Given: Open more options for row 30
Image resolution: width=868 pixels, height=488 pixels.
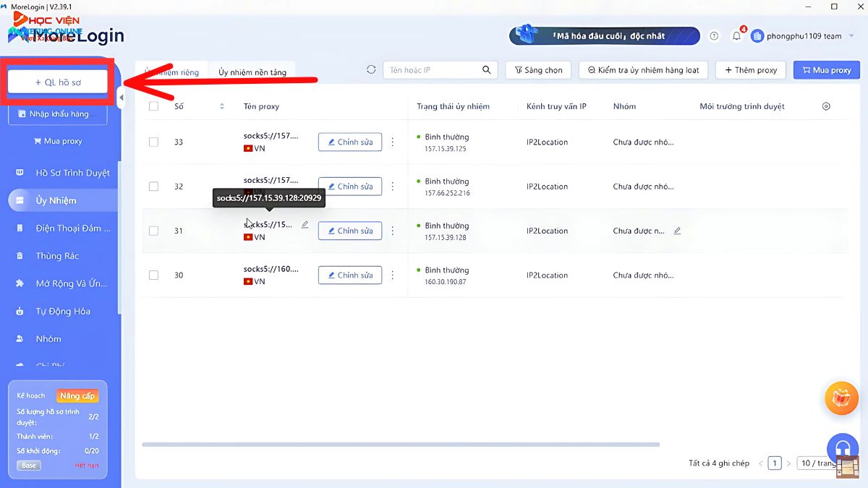Looking at the screenshot, I should click(x=393, y=275).
